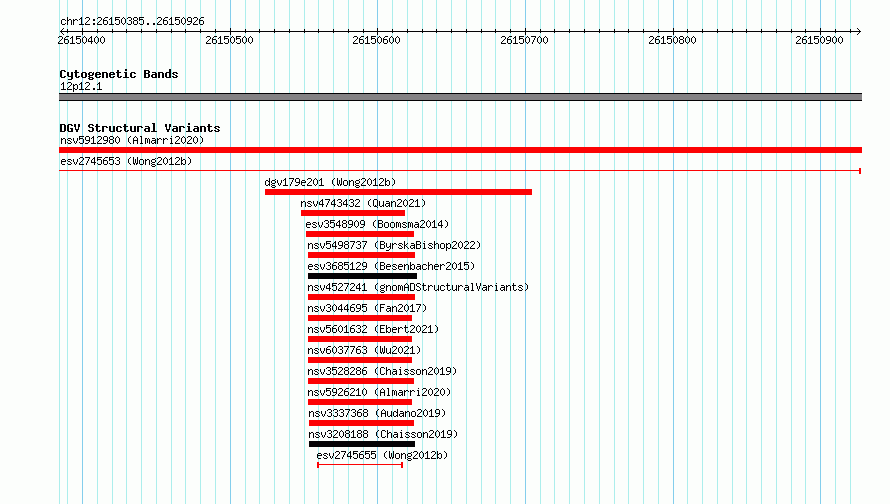Select the red bar of nsv5912980

(x=460, y=150)
